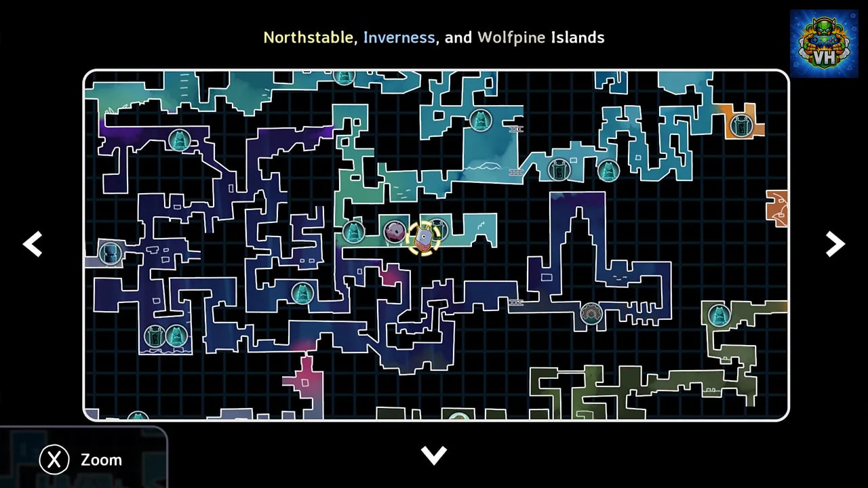Go to the next map with the right arrow
The height and width of the screenshot is (488, 868).
point(835,243)
